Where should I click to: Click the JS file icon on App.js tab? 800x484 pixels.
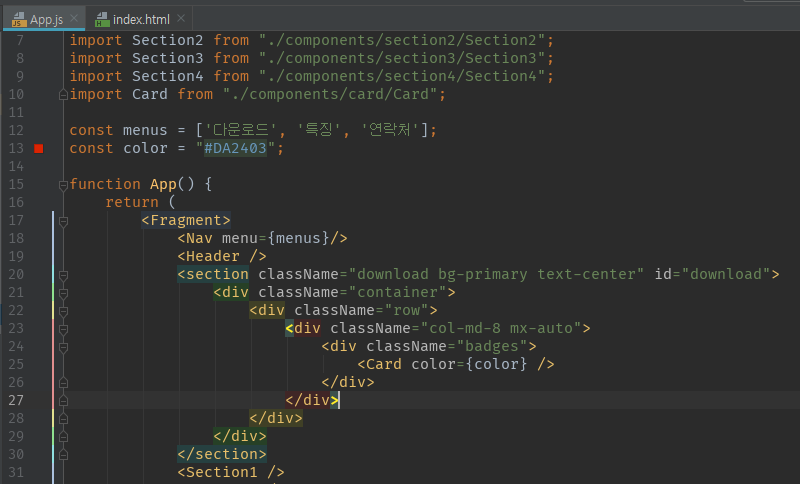coord(18,19)
